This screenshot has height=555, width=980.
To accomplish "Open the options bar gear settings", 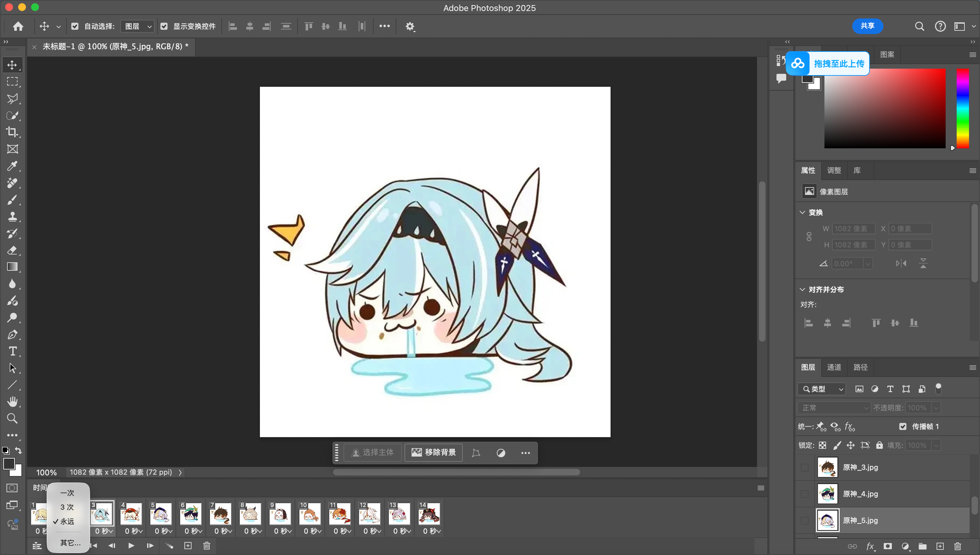I will click(x=410, y=26).
